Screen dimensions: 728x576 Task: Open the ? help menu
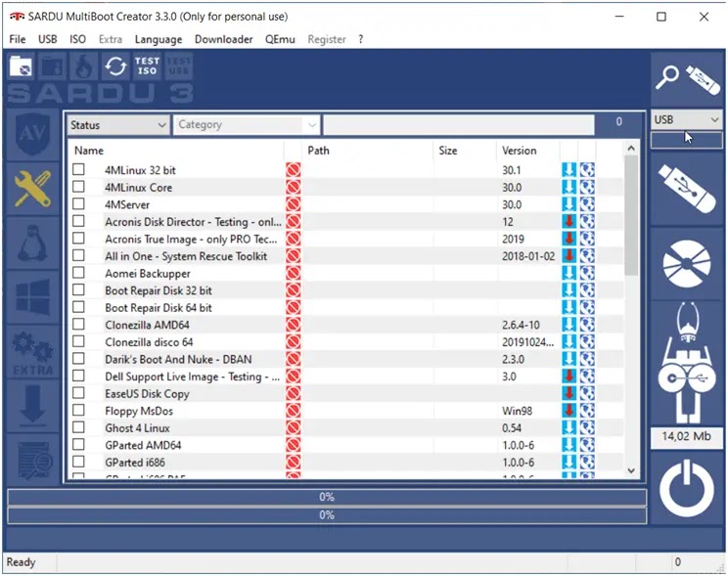tap(361, 39)
